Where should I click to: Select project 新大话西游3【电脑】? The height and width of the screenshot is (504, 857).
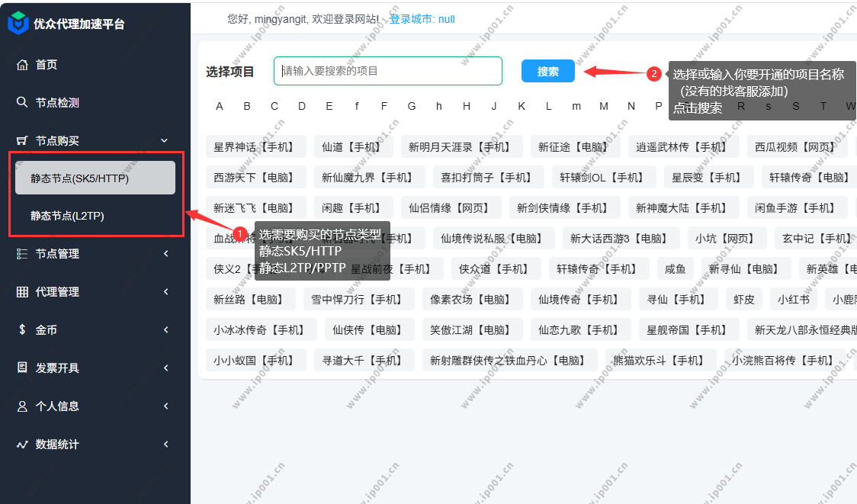click(x=621, y=239)
